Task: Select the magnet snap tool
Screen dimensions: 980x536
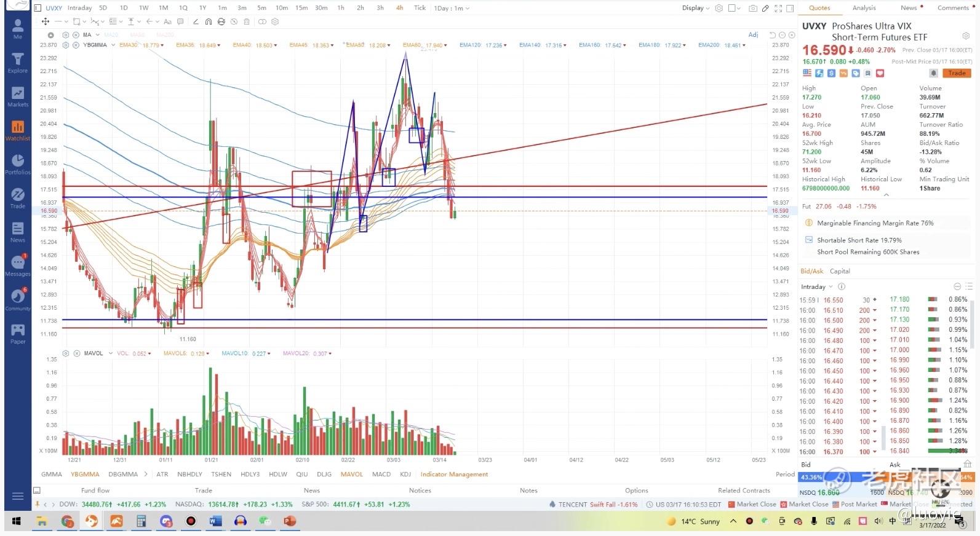Action: (209, 22)
